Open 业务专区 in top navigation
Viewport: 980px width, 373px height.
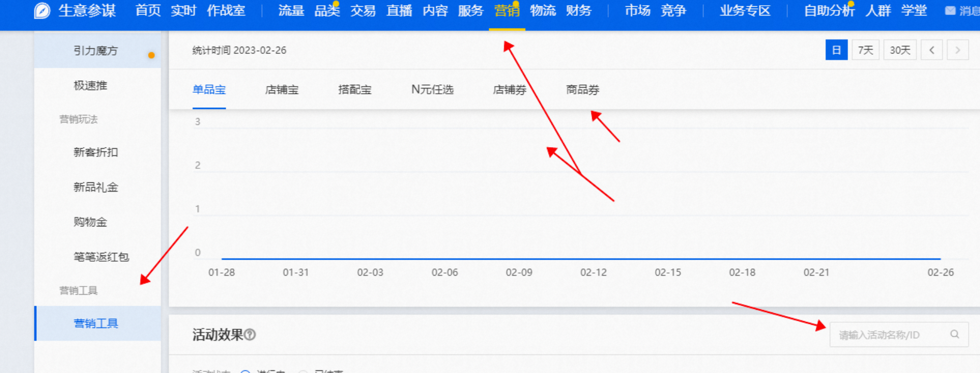[745, 10]
